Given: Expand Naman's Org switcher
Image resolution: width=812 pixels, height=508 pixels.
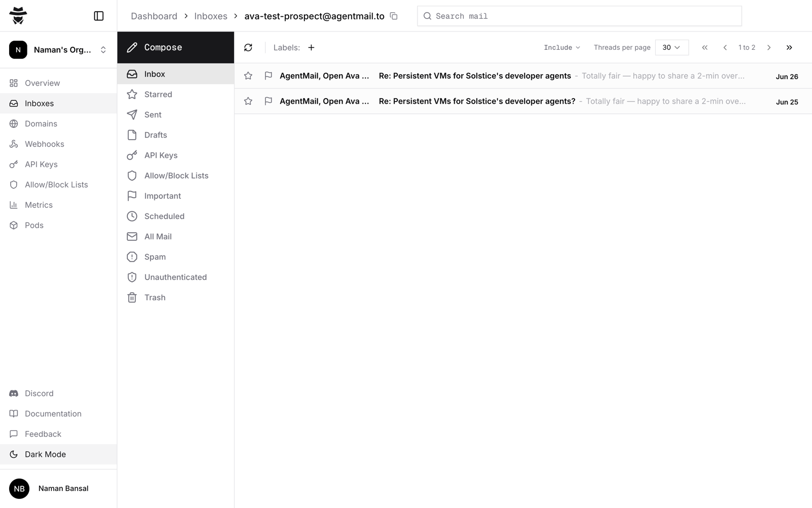Looking at the screenshot, I should 58,50.
